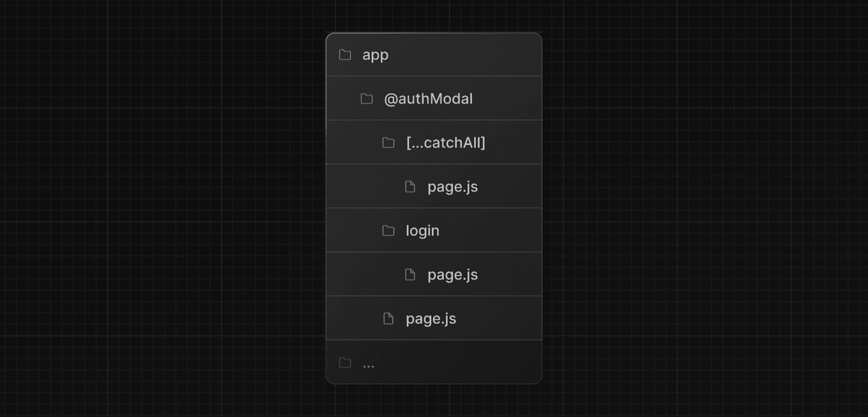Expand the collapsed ellipsis folder row

[434, 362]
